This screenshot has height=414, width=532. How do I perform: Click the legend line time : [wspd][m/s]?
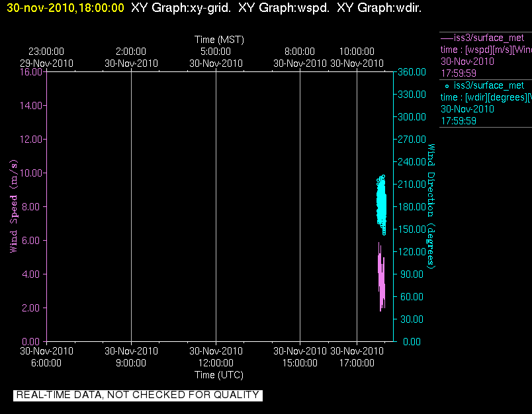(x=486, y=50)
